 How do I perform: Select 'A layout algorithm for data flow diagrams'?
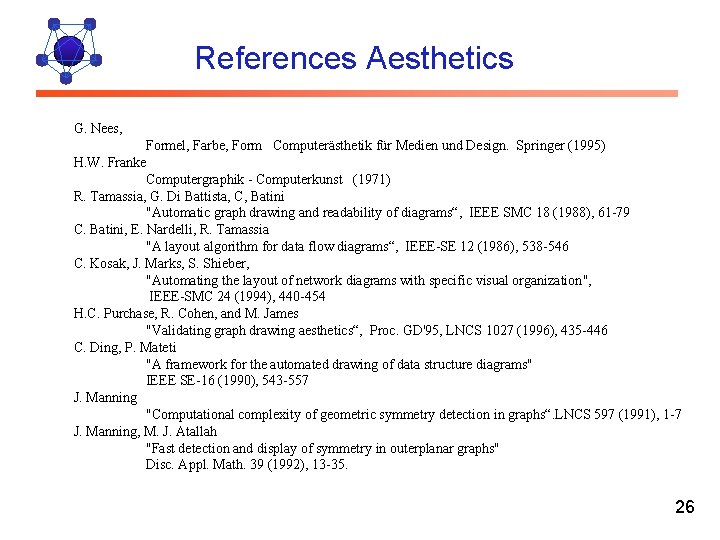click(x=357, y=247)
